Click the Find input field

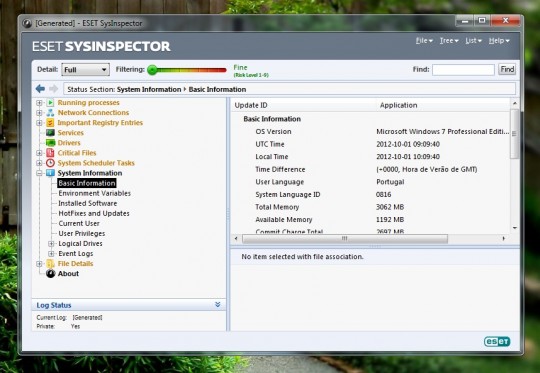(x=463, y=70)
